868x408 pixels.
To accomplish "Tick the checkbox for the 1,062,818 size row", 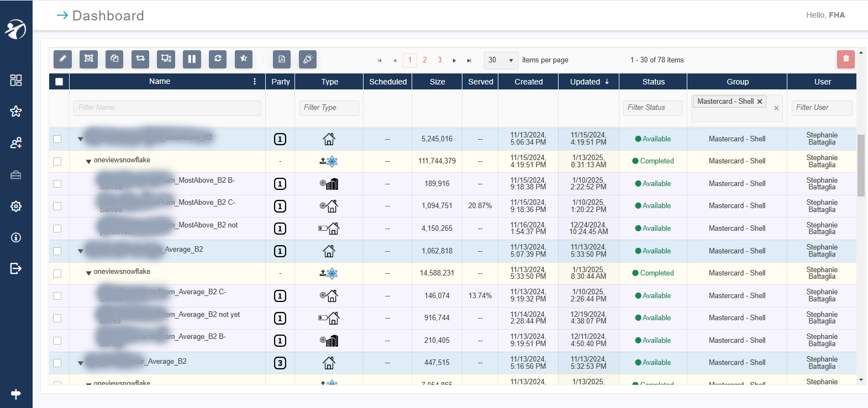I will click(x=57, y=251).
